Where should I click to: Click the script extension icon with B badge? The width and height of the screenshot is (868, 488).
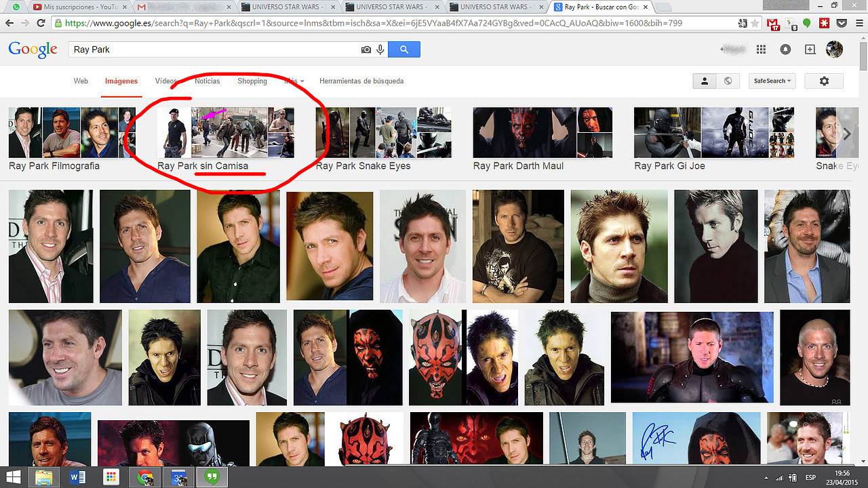(790, 24)
